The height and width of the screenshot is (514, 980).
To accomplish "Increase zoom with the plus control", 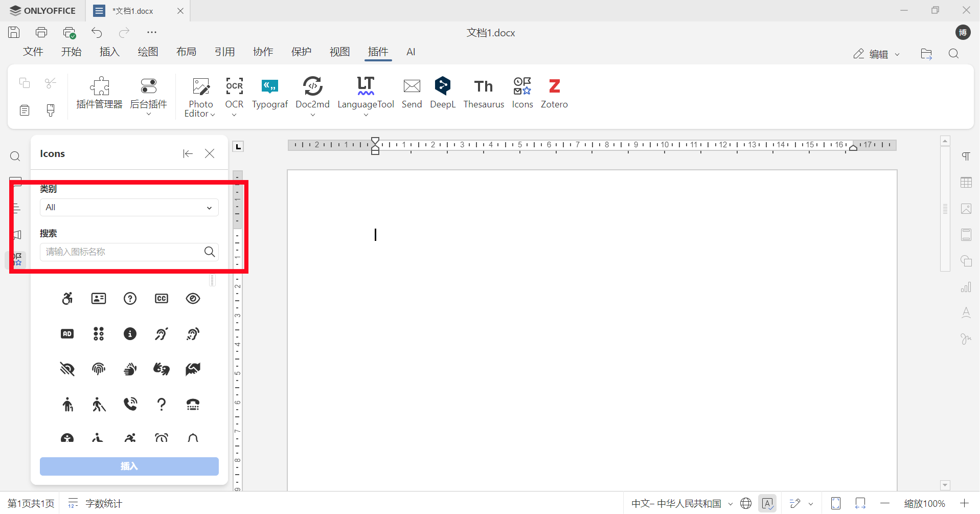I will (x=964, y=503).
